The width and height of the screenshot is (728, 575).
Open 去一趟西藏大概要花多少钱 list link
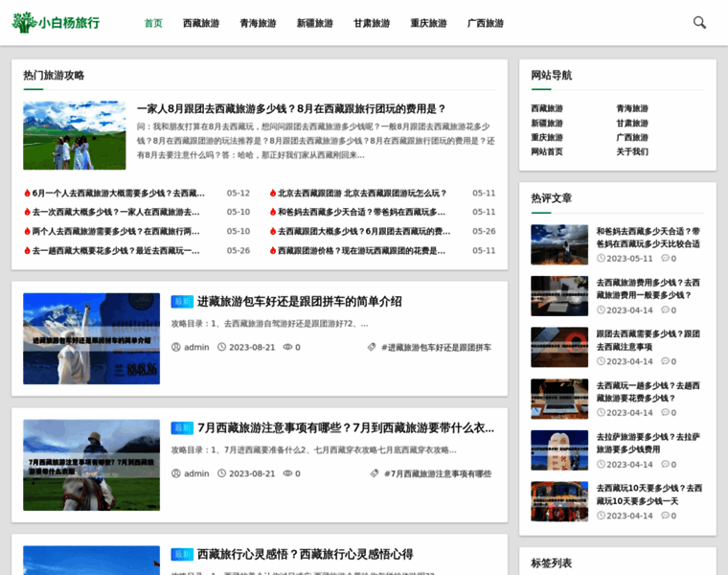(116, 250)
